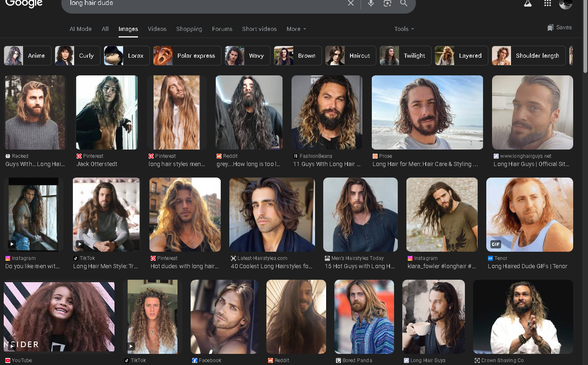Start voice search with the microphone icon
Viewport: 588px width, 365px height.
click(371, 3)
